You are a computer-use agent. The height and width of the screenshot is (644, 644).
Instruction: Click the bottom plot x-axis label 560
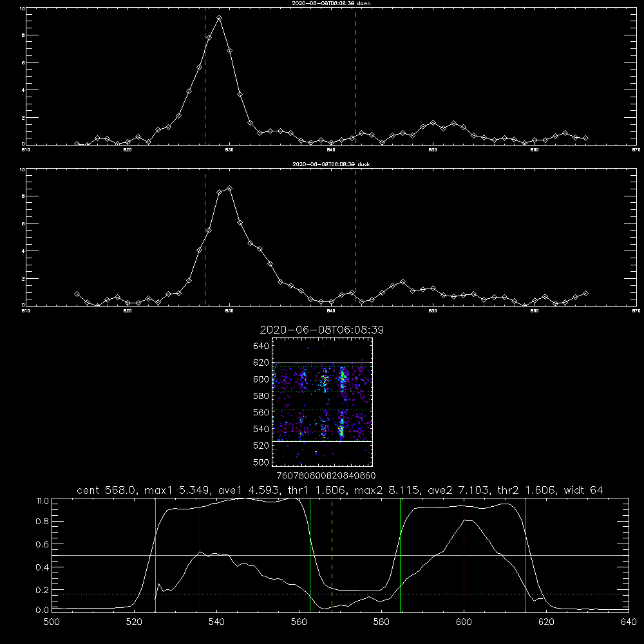click(299, 622)
